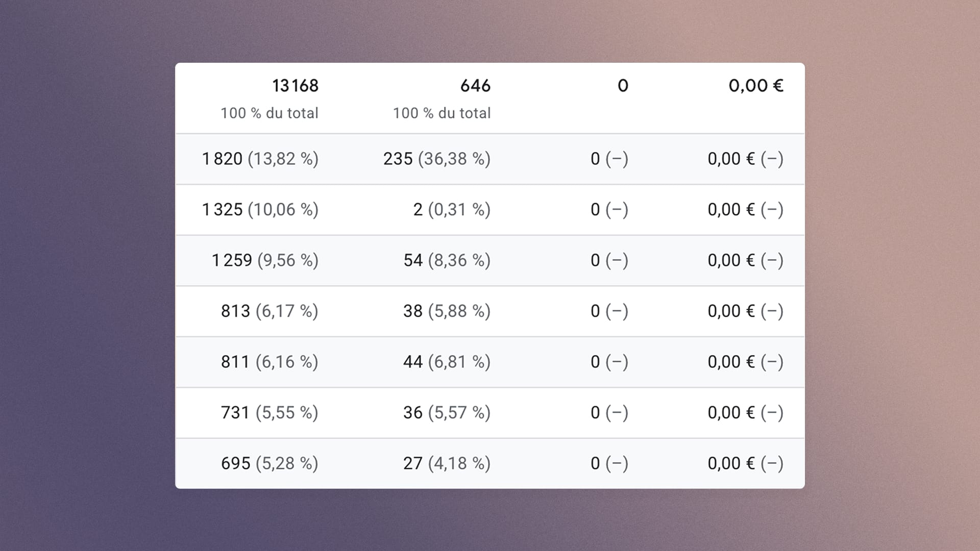Click the cell 1 325 (10,06 %)

tap(260, 209)
